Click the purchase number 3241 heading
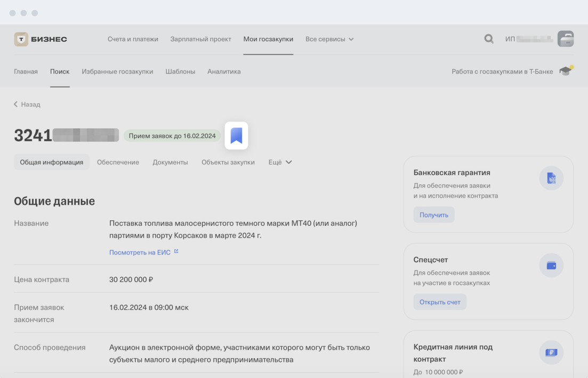 click(67, 135)
